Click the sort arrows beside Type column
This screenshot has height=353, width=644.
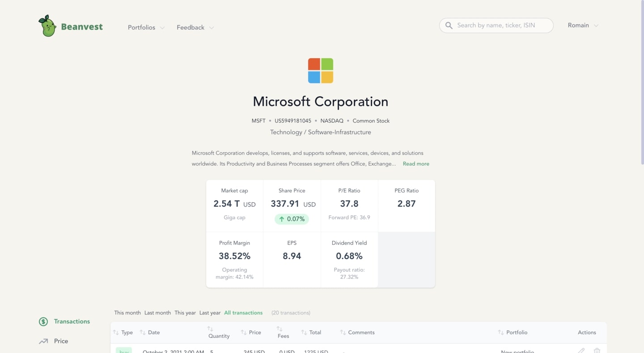point(116,332)
